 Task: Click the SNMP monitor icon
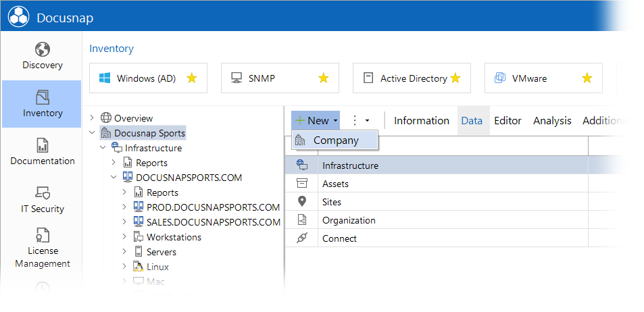pos(236,78)
